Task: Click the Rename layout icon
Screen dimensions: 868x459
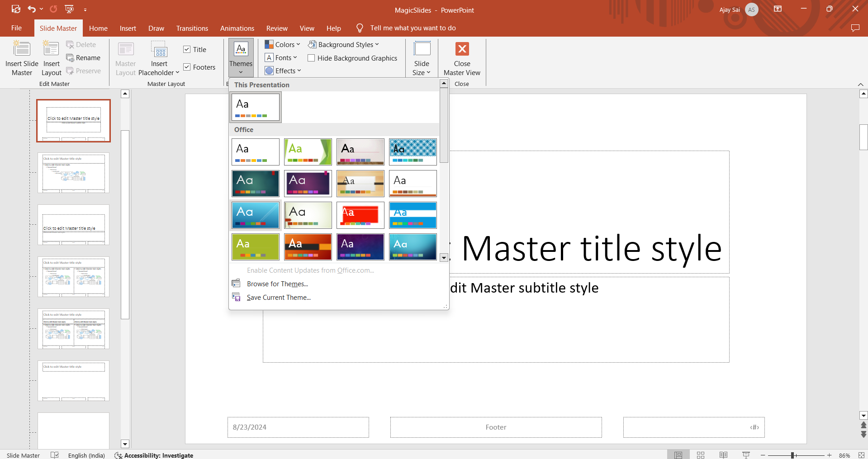Action: click(x=70, y=58)
